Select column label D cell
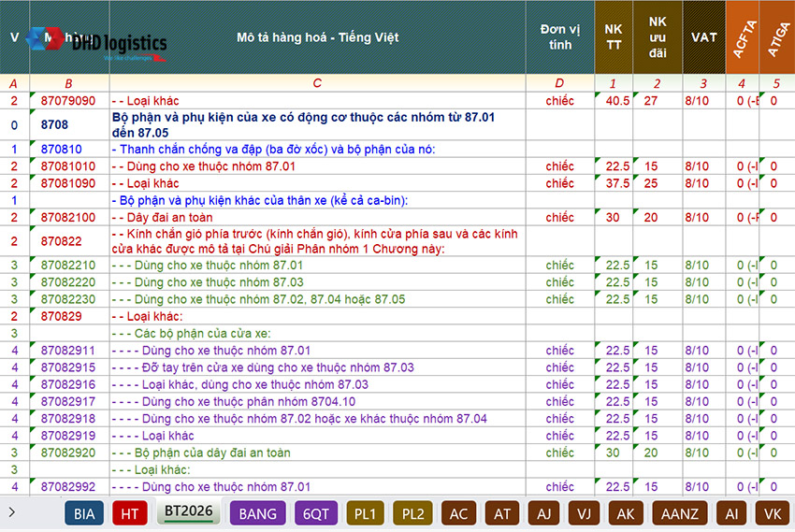This screenshot has height=532, width=795. [x=559, y=83]
